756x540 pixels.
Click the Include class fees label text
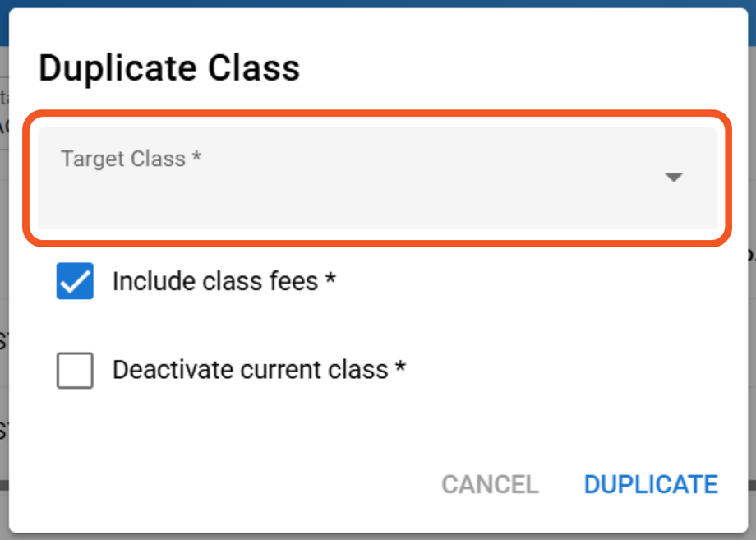click(215, 282)
